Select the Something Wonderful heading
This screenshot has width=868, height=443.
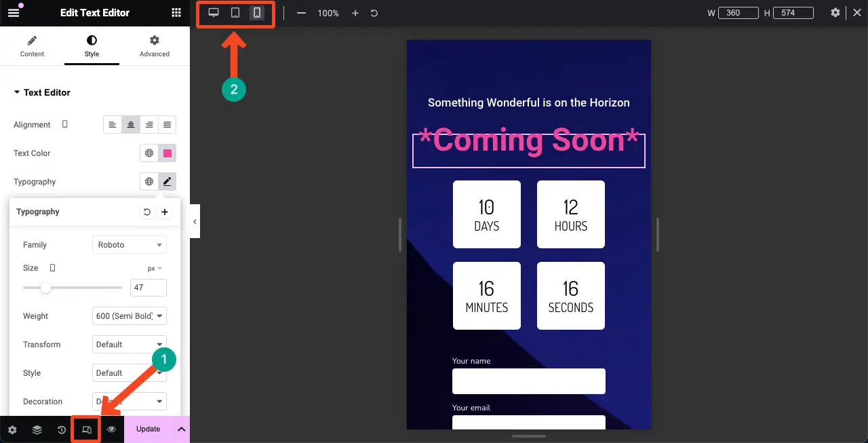pyautogui.click(x=529, y=102)
